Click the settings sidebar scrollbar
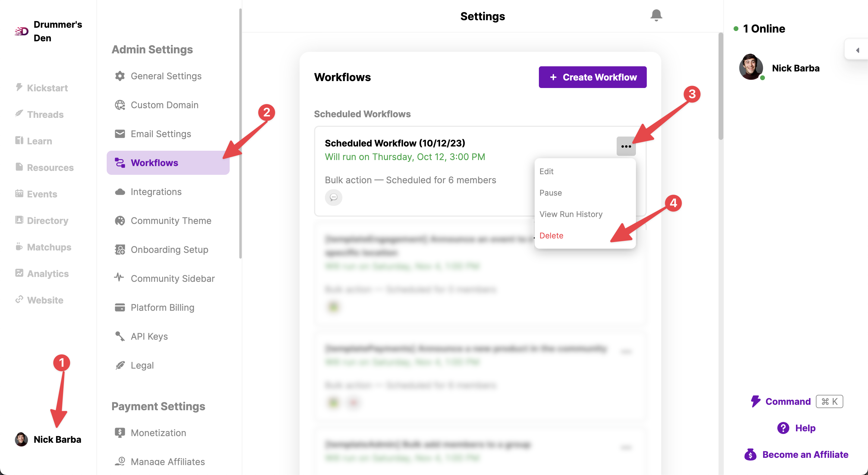The image size is (868, 475). 240,134
